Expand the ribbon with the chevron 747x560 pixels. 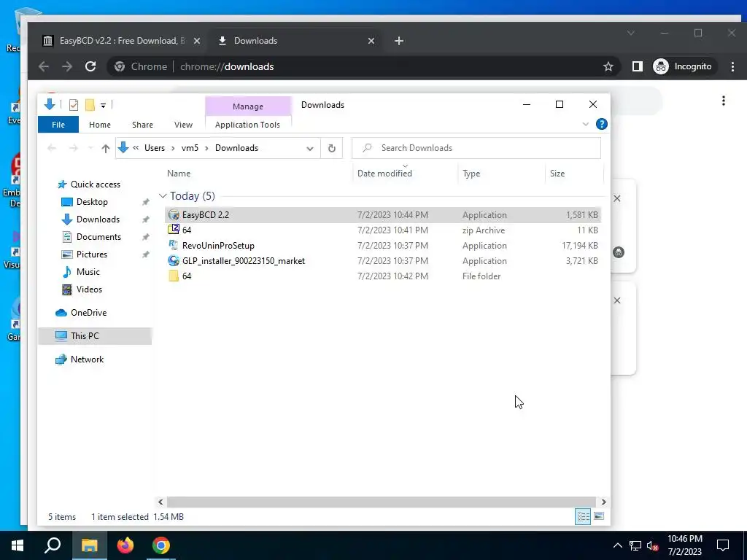586,124
